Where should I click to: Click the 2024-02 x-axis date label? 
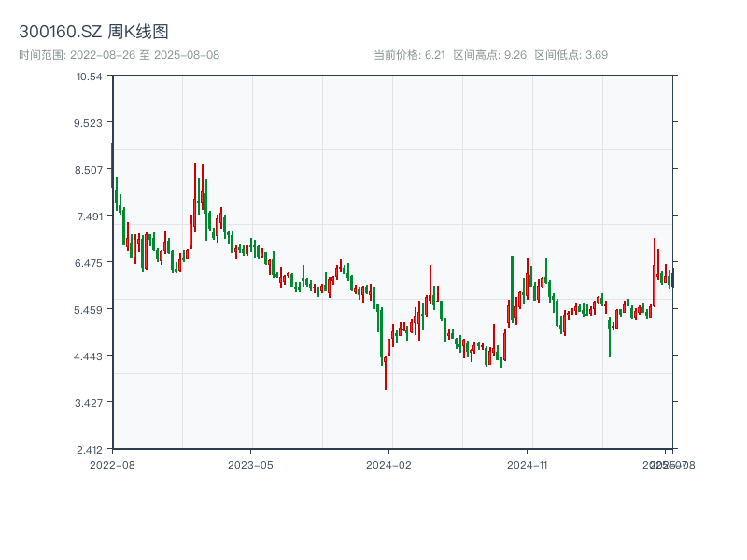389,464
